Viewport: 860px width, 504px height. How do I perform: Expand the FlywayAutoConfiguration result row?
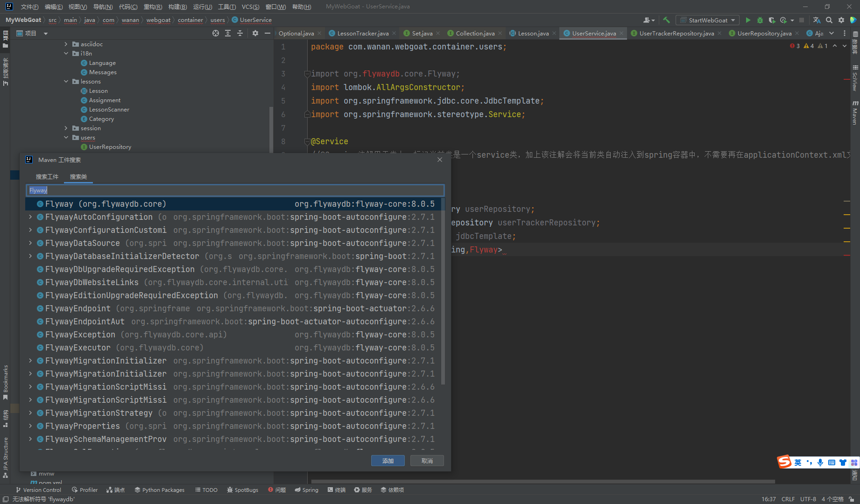[30, 217]
